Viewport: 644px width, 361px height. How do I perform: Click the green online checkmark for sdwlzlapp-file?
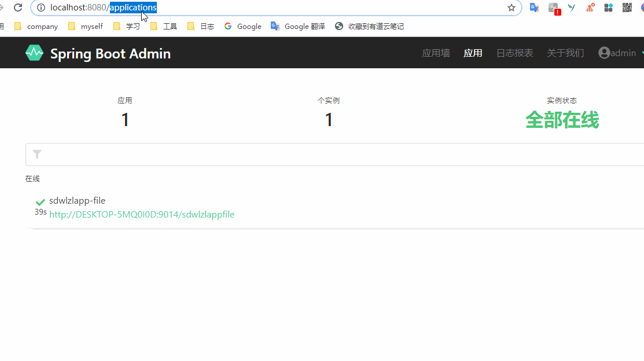[x=41, y=202]
